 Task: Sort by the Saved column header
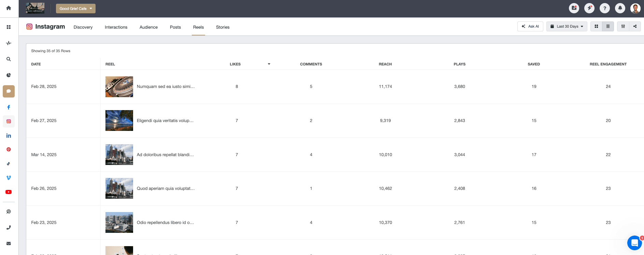(x=534, y=64)
